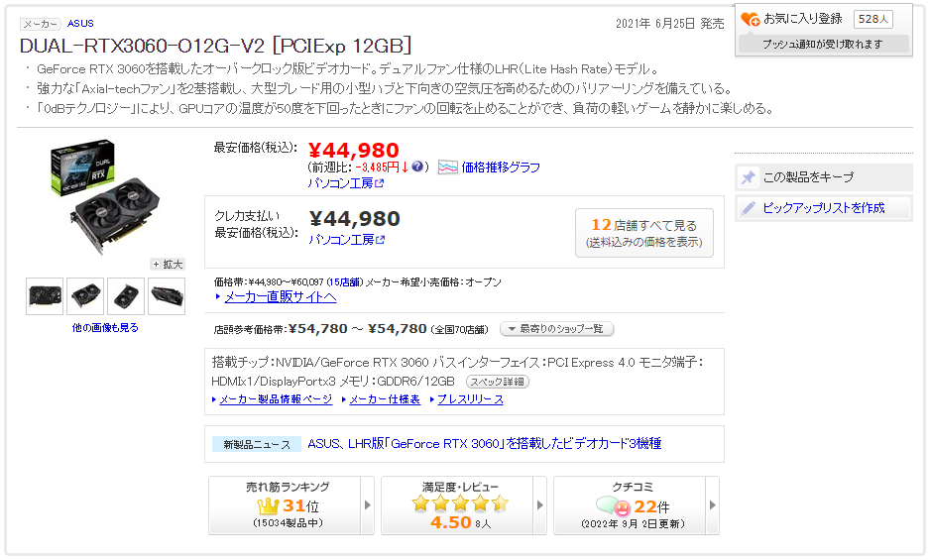Click the arrow beside 売れ筋ランキング box

368,505
